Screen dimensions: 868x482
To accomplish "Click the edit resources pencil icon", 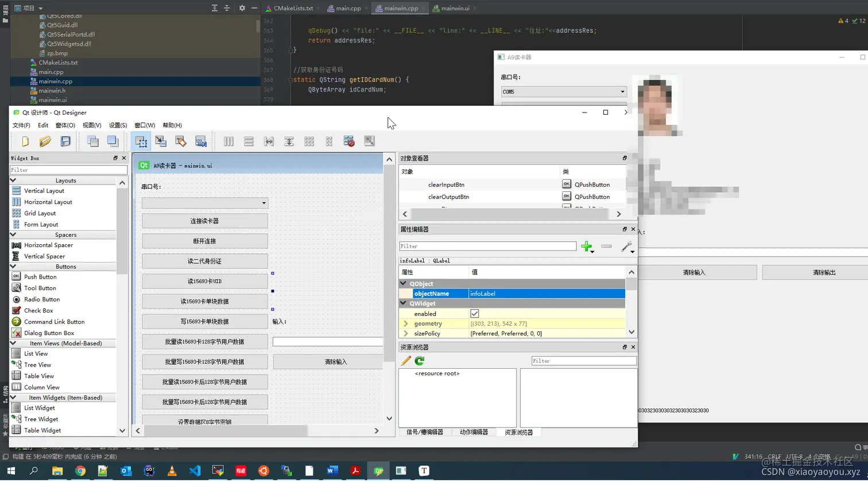I will (x=406, y=361).
